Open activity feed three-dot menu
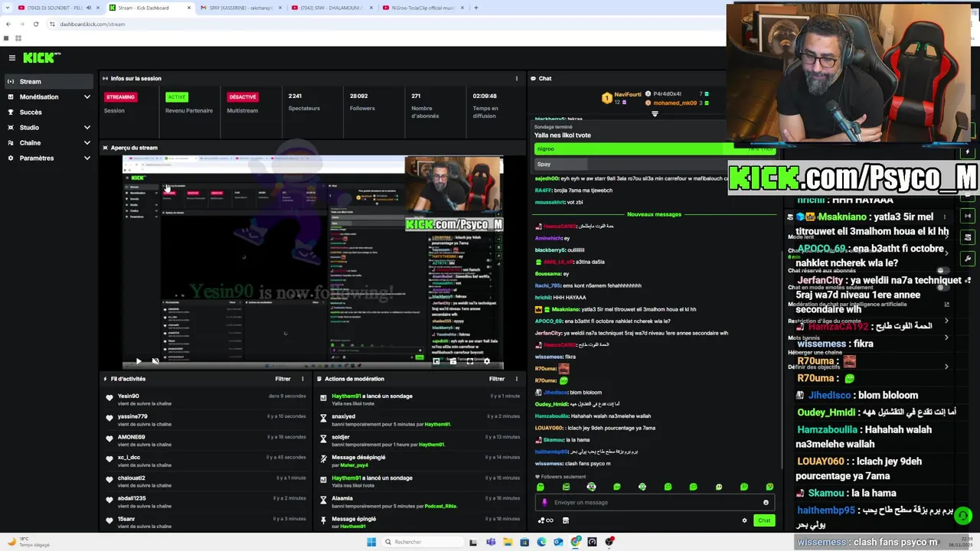Image resolution: width=980 pixels, height=551 pixels. (x=302, y=379)
